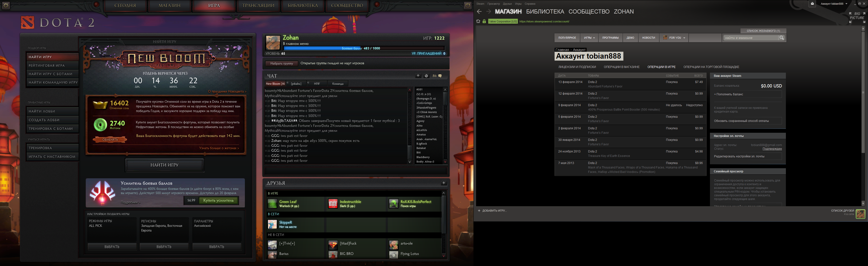Click Подробнее link under booster
The width and height of the screenshot is (868, 266).
point(130,202)
